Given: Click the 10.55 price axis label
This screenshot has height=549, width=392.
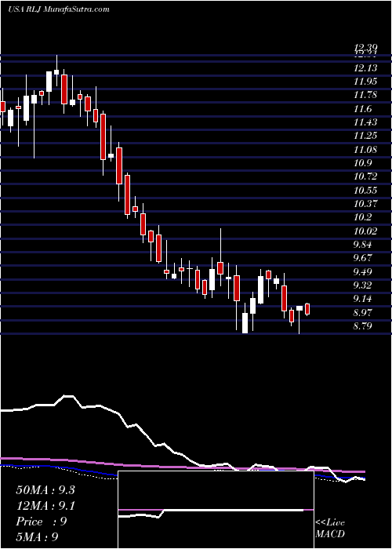Looking at the screenshot, I should pyautogui.click(x=365, y=190).
